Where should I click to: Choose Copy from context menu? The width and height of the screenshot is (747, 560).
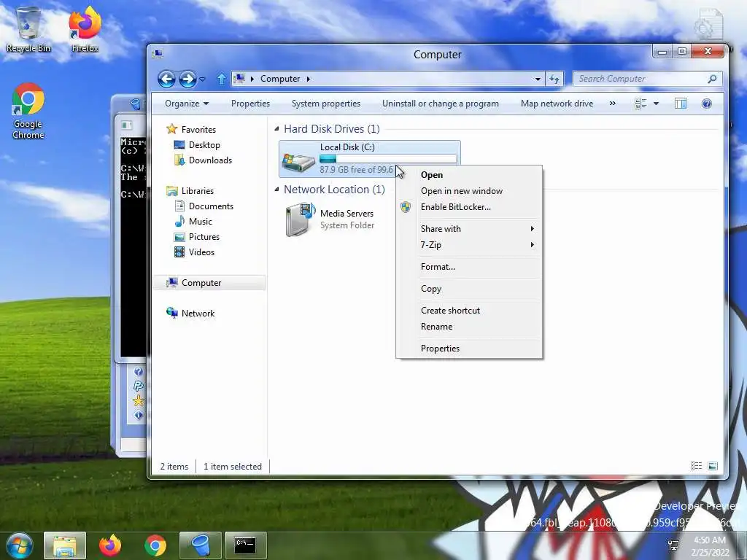[469, 289]
